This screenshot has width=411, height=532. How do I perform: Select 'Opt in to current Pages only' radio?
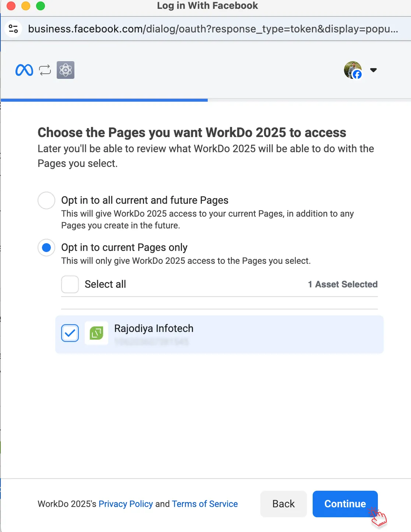[x=46, y=248]
